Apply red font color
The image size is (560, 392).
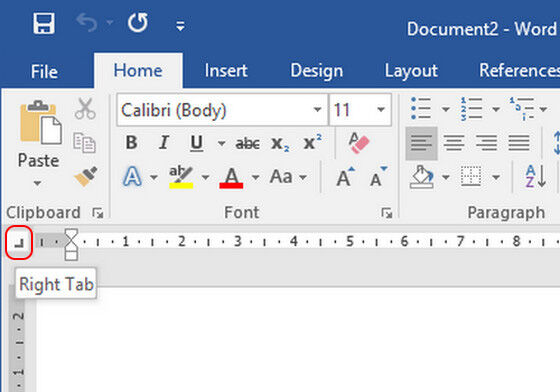231,177
